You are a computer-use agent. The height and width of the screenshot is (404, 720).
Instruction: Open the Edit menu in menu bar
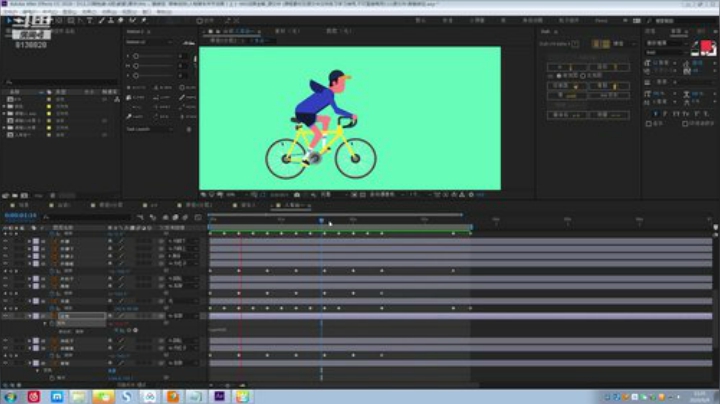tap(29, 11)
